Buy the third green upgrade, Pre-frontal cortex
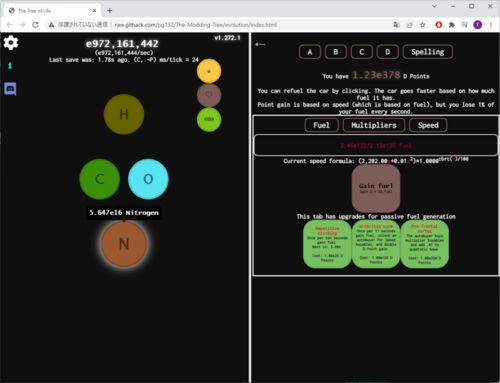The width and height of the screenshot is (500, 383). pyautogui.click(x=424, y=244)
